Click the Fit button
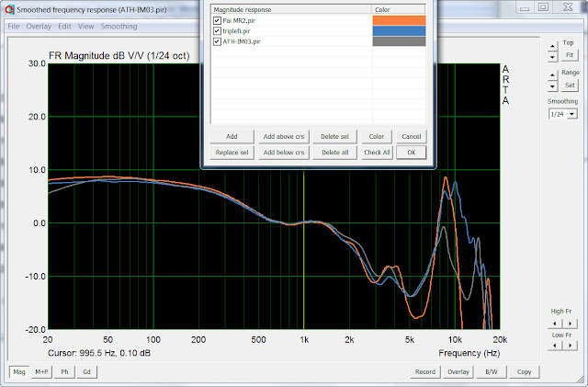588x387 pixels. point(570,55)
